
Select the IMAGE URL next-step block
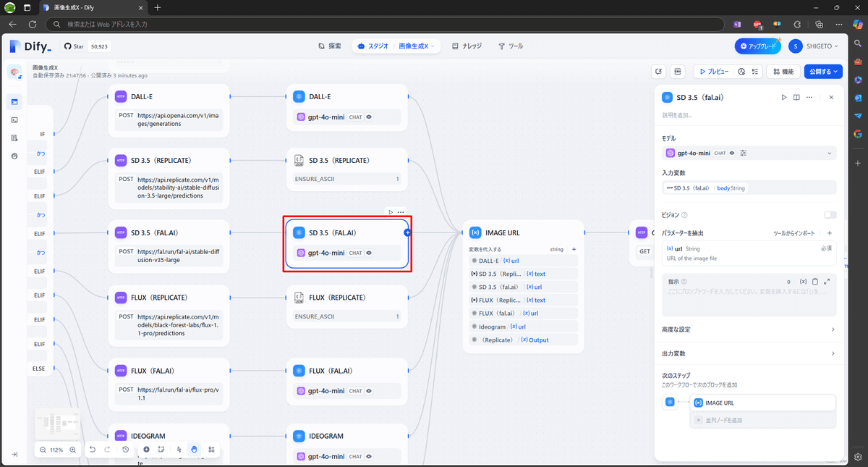[x=764, y=403]
